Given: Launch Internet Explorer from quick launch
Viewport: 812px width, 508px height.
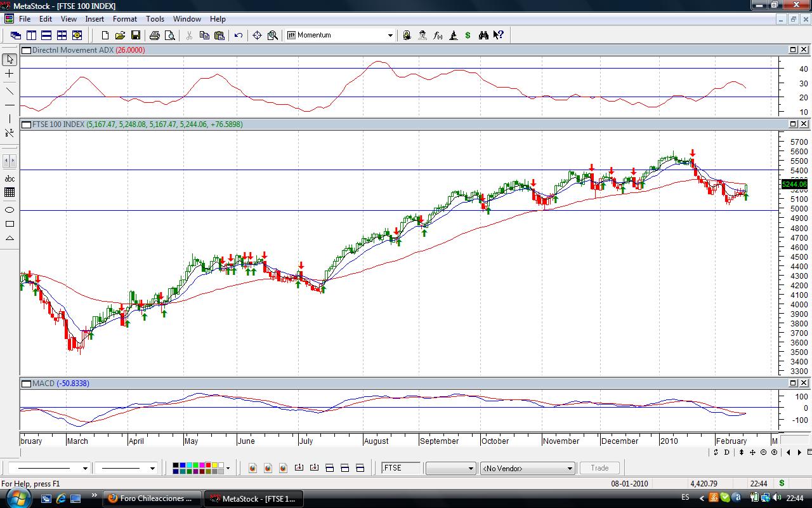Looking at the screenshot, I should pos(61,498).
